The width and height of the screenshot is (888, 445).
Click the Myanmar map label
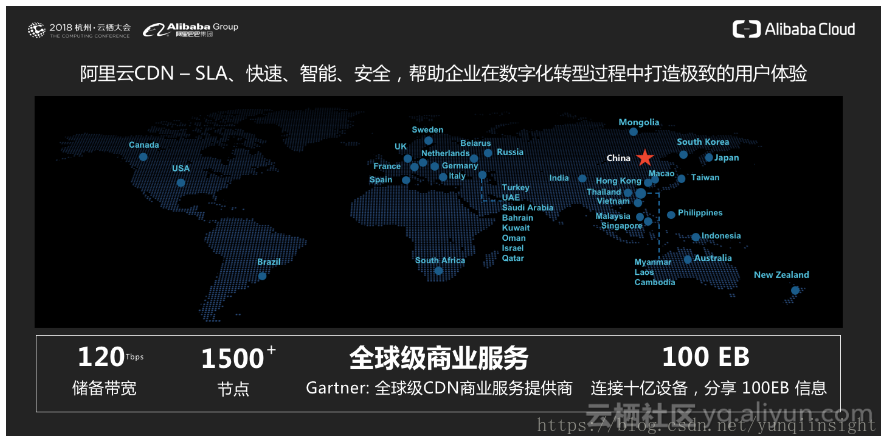point(653,262)
